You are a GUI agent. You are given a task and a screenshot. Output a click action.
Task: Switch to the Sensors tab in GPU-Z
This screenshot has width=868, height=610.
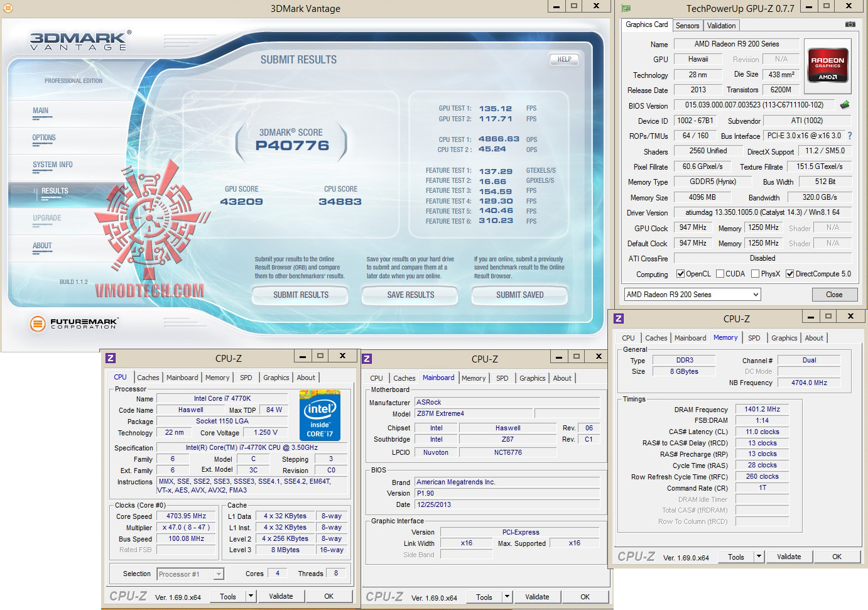click(x=687, y=26)
